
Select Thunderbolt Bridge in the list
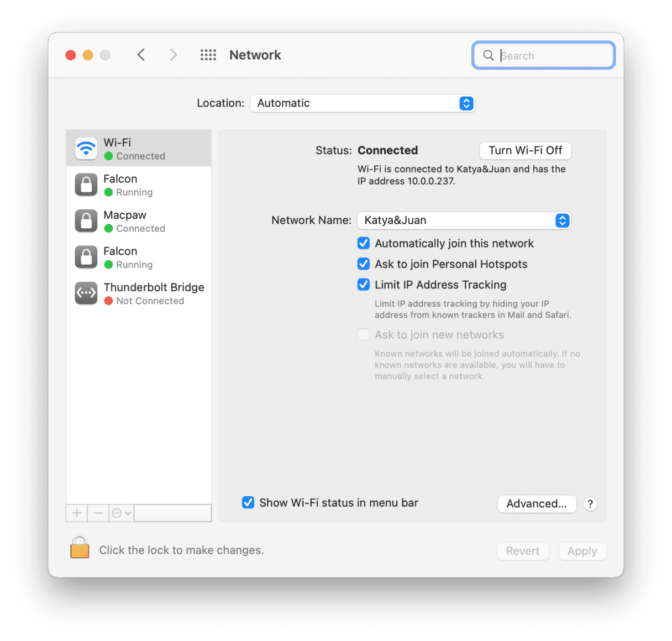tap(139, 293)
